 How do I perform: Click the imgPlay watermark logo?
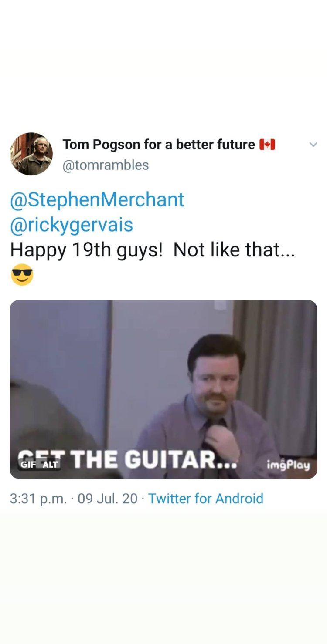(288, 465)
